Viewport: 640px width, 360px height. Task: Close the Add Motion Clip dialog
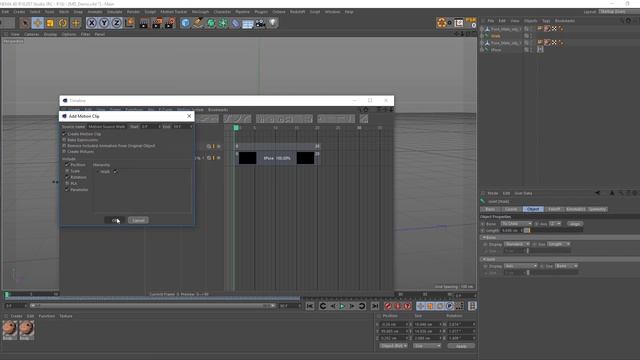[189, 116]
